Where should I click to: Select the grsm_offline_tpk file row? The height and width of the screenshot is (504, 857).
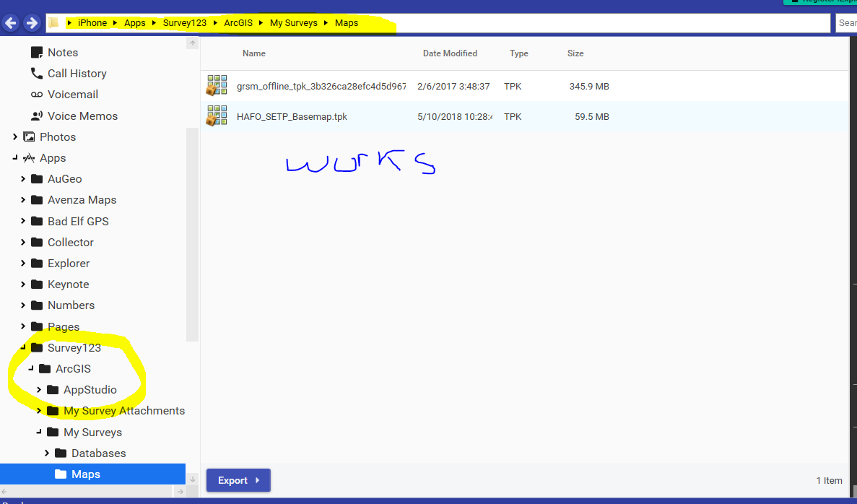click(x=525, y=87)
